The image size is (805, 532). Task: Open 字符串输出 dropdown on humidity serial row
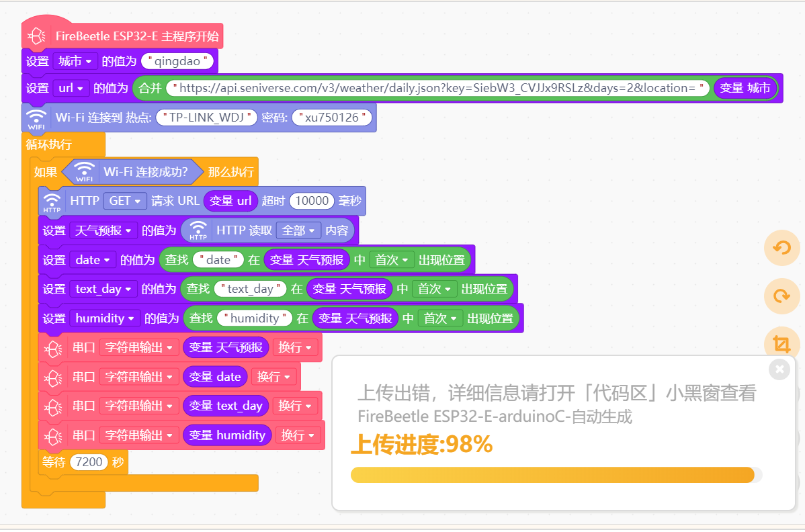(139, 435)
